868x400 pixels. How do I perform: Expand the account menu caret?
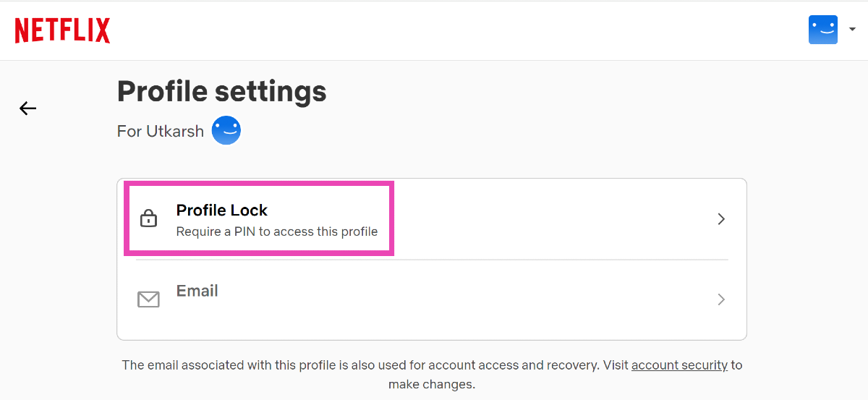tap(852, 30)
